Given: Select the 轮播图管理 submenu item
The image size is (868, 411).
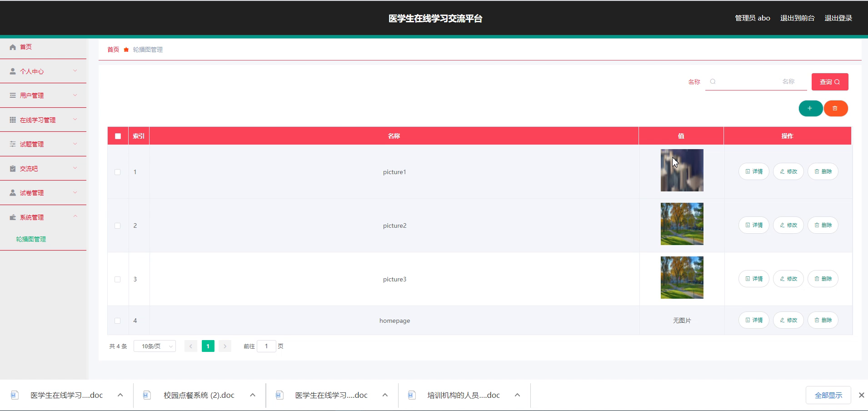Looking at the screenshot, I should point(31,239).
